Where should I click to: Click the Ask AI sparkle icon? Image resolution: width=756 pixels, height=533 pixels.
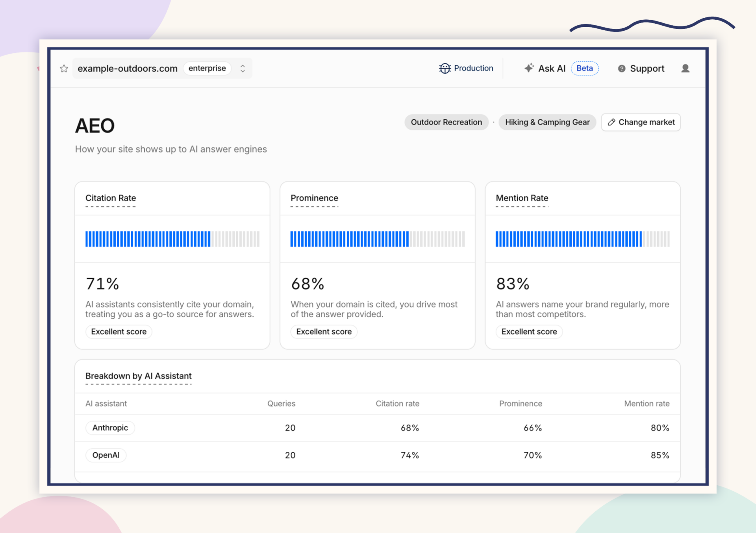[529, 68]
